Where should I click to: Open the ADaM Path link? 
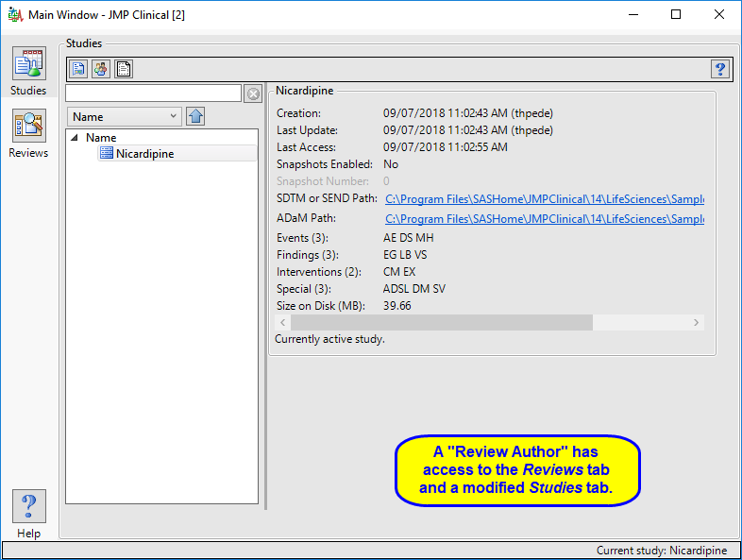[x=544, y=219]
